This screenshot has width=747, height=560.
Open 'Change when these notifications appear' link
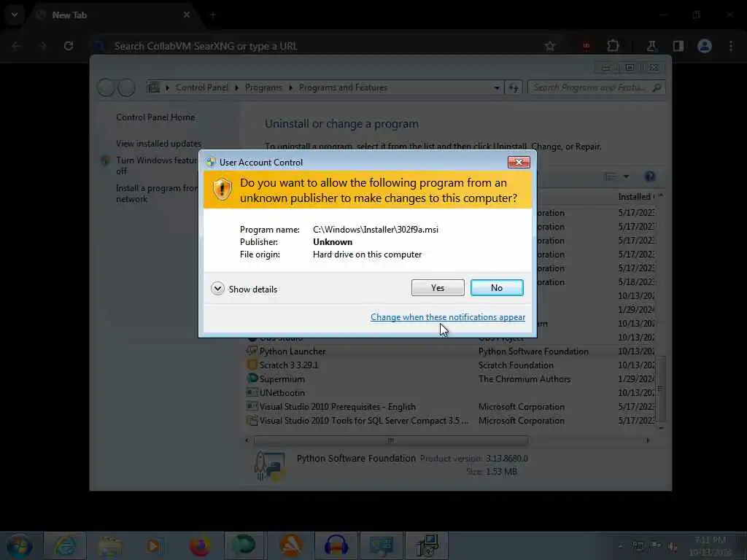(x=447, y=317)
